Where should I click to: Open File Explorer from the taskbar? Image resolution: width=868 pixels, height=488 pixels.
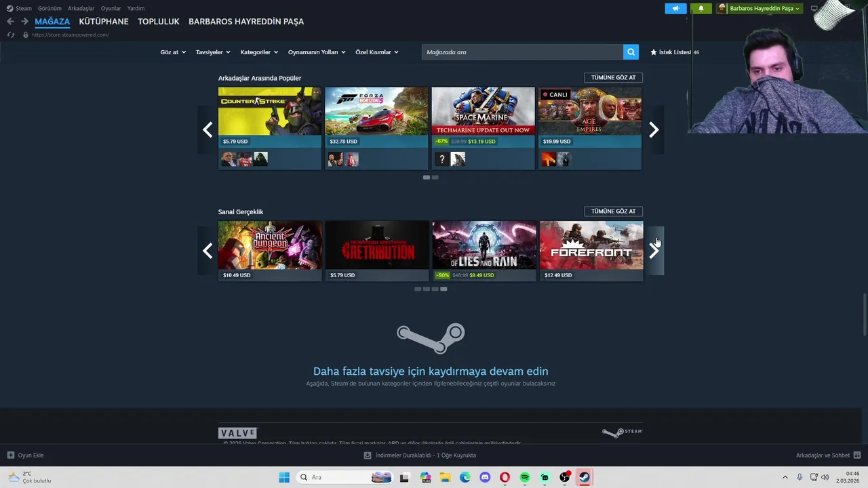[445, 477]
